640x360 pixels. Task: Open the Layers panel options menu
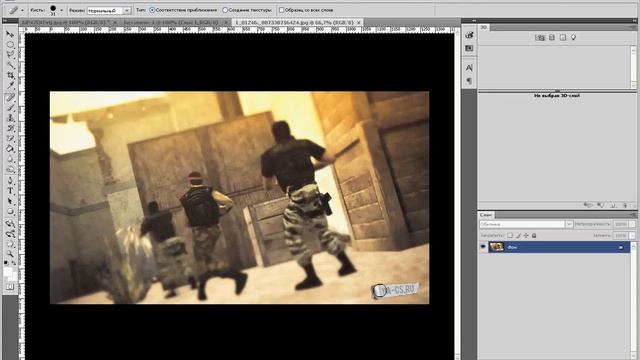point(633,214)
